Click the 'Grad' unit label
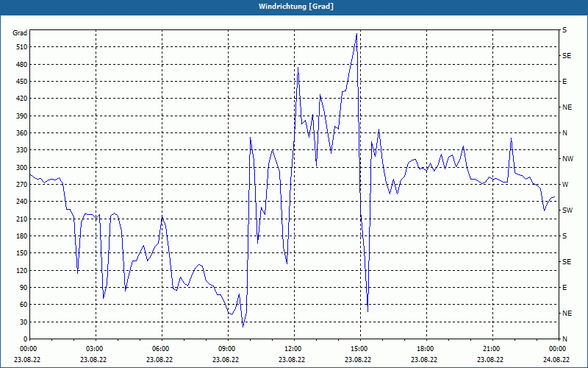588x368 pixels. click(20, 33)
